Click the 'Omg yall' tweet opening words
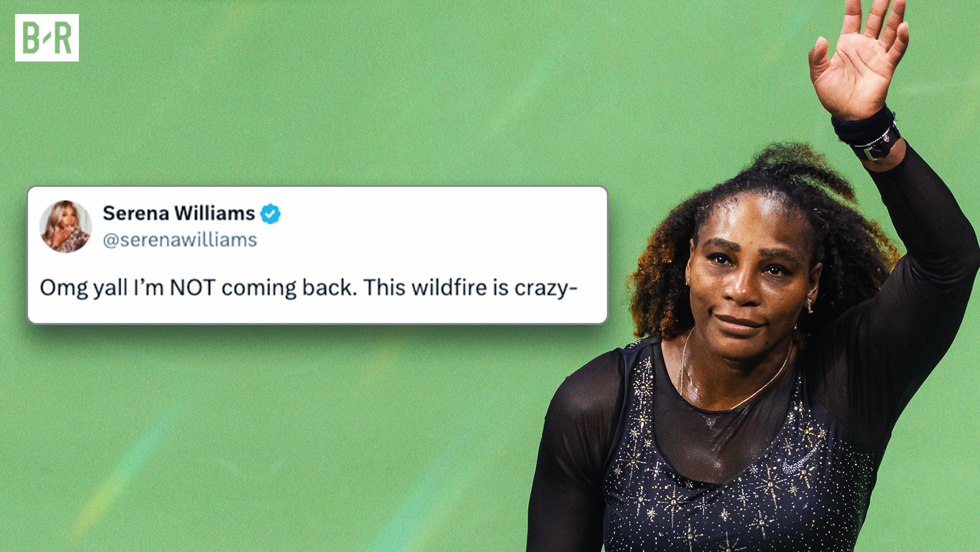The image size is (980, 552). (84, 288)
